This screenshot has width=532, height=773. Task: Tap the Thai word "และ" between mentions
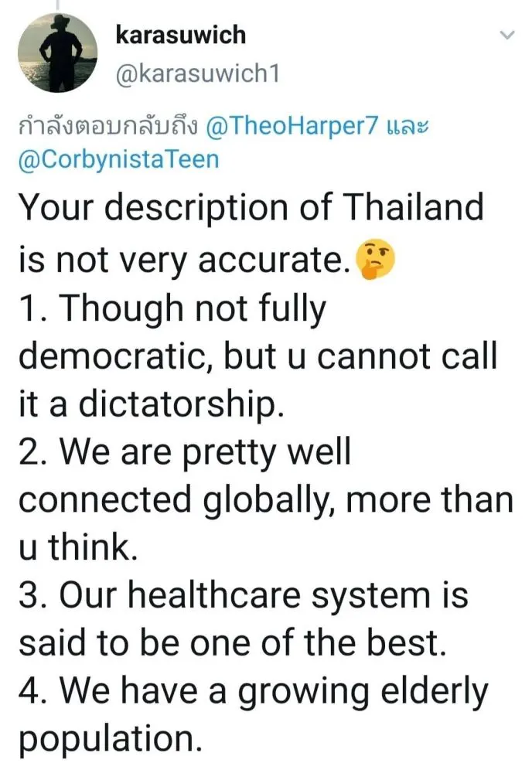point(407,126)
